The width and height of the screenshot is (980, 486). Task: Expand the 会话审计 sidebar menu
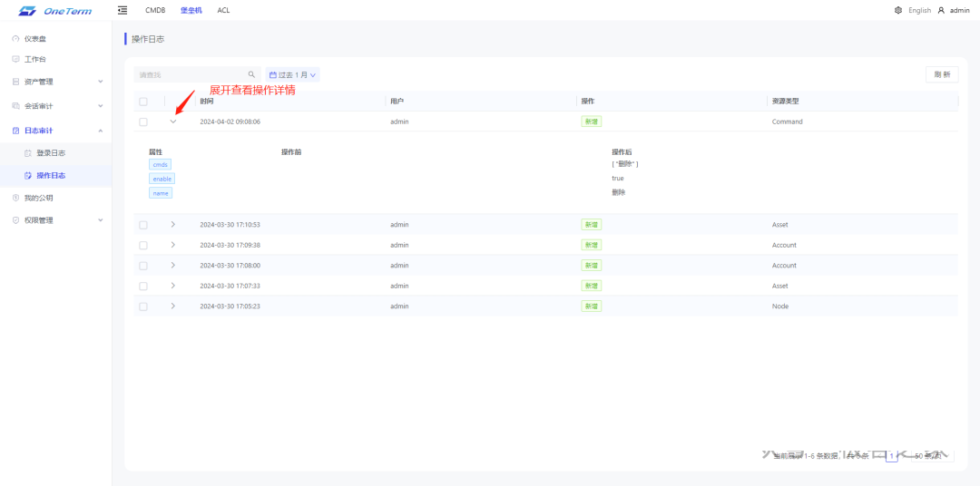(101, 105)
